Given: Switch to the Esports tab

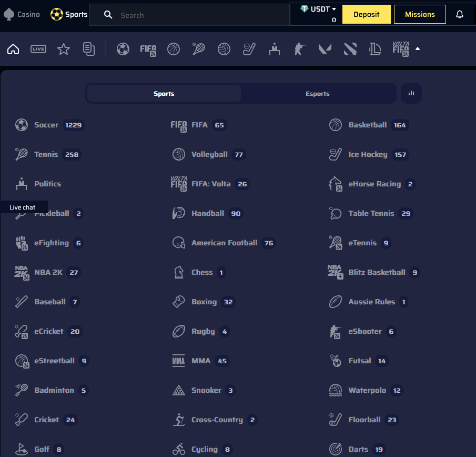Looking at the screenshot, I should tap(318, 93).
